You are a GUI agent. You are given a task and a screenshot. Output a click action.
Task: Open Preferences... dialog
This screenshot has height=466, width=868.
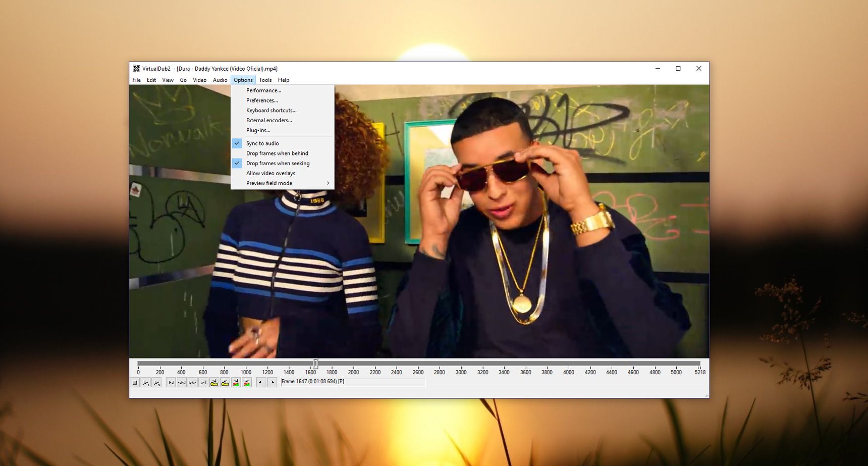[283, 100]
